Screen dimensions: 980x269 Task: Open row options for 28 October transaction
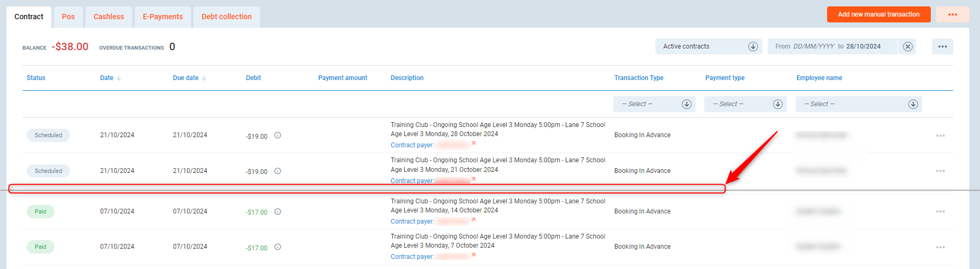pyautogui.click(x=940, y=136)
